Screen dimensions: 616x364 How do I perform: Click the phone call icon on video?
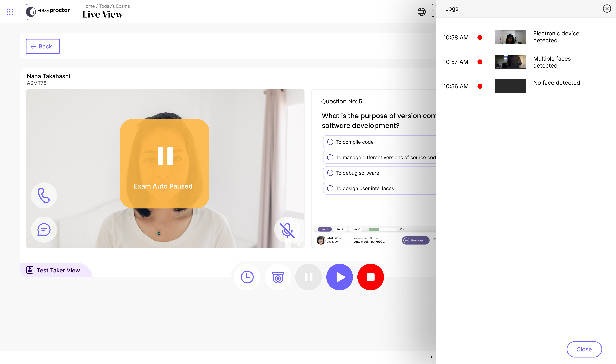44,195
